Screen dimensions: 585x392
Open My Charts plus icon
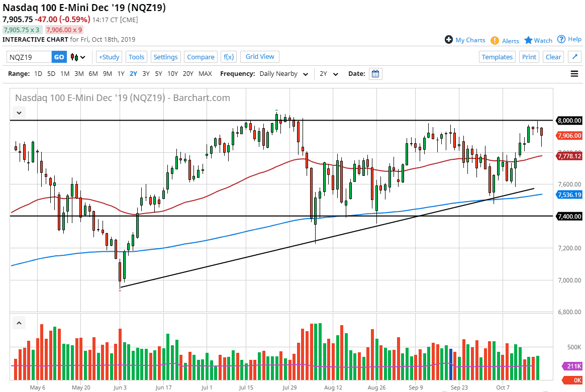(449, 40)
